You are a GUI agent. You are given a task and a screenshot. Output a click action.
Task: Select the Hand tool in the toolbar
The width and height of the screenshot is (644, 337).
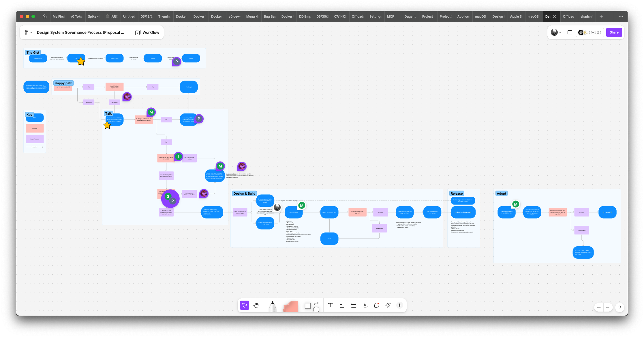[256, 305]
